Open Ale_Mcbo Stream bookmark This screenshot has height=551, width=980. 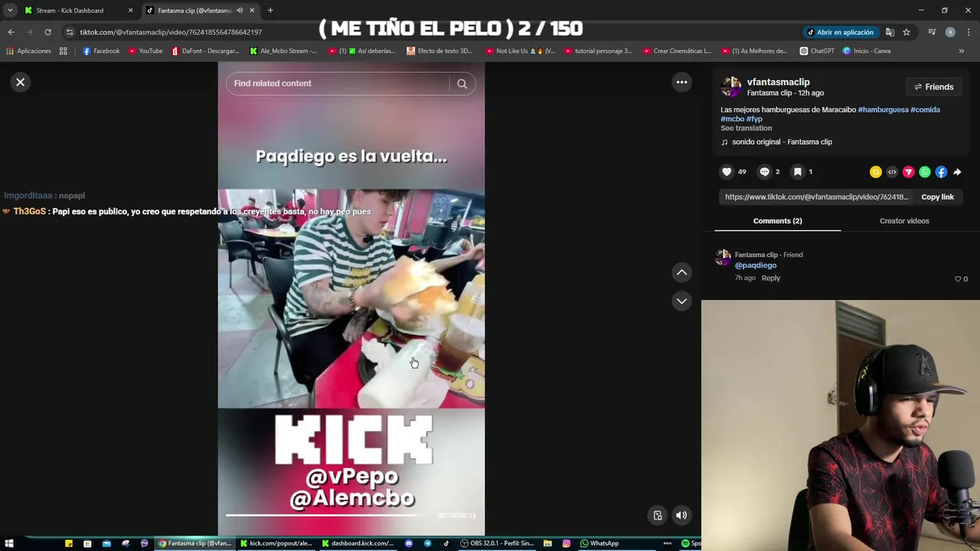pyautogui.click(x=283, y=51)
